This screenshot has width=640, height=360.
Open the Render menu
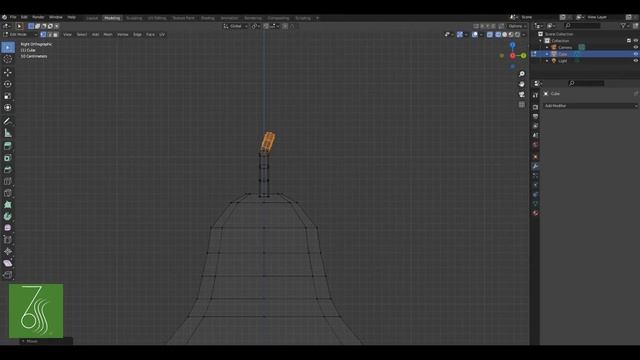(x=38, y=17)
